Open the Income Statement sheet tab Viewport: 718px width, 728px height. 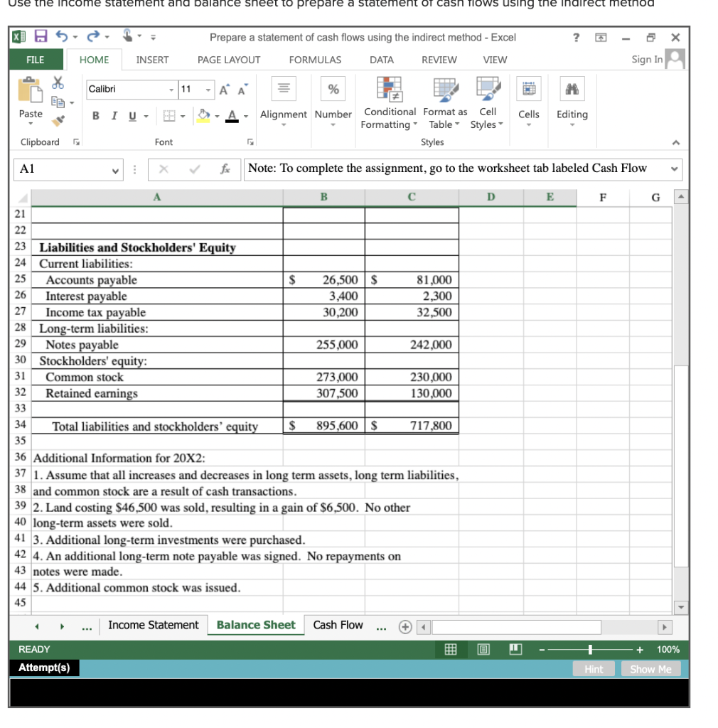153,626
